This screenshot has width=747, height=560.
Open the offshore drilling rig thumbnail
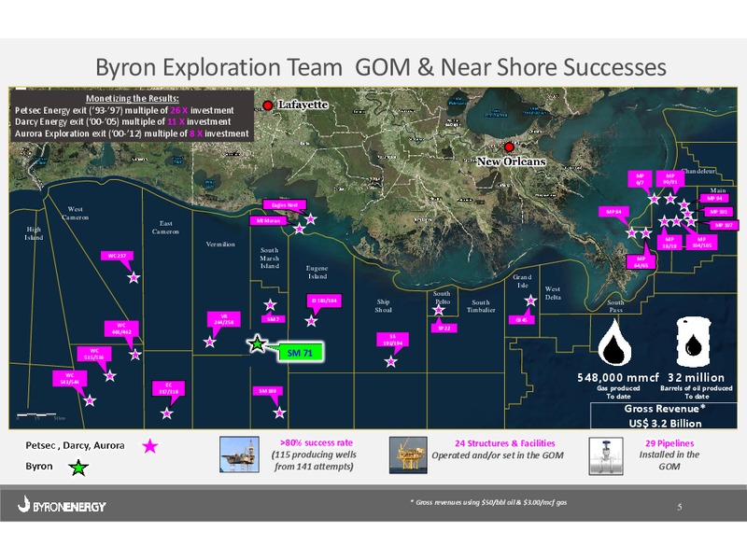pyautogui.click(x=240, y=455)
